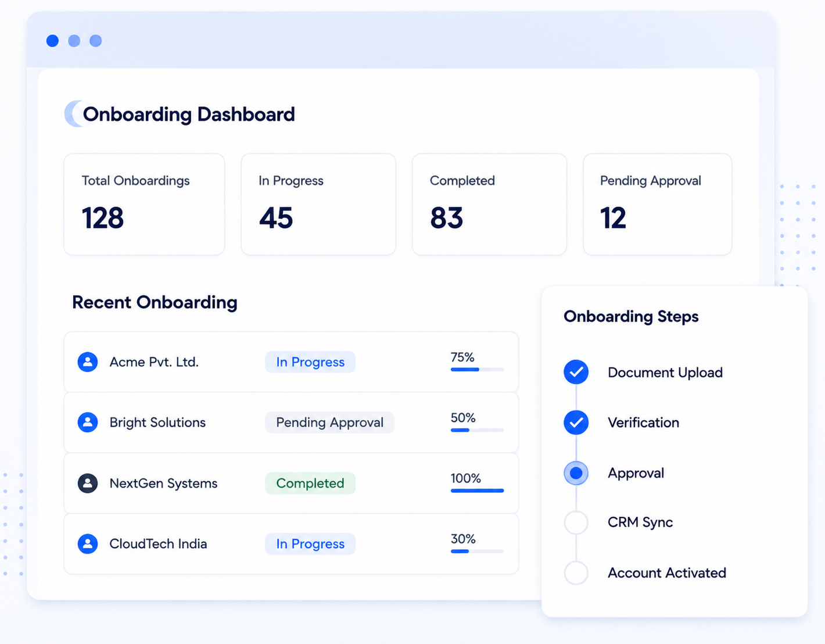Click the Pending Approval badge for Bright Solutions
This screenshot has width=825, height=644.
point(329,422)
